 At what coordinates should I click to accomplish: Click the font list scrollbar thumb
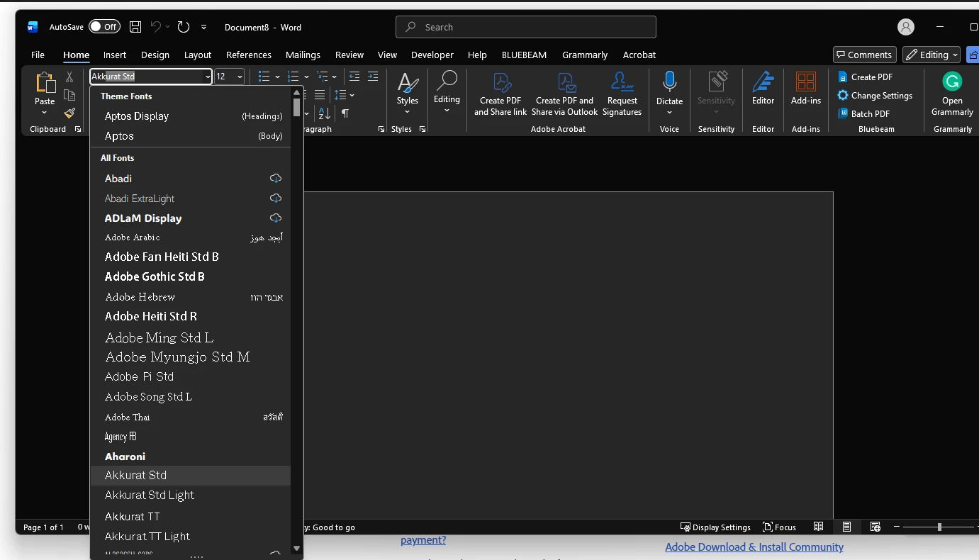(x=296, y=108)
